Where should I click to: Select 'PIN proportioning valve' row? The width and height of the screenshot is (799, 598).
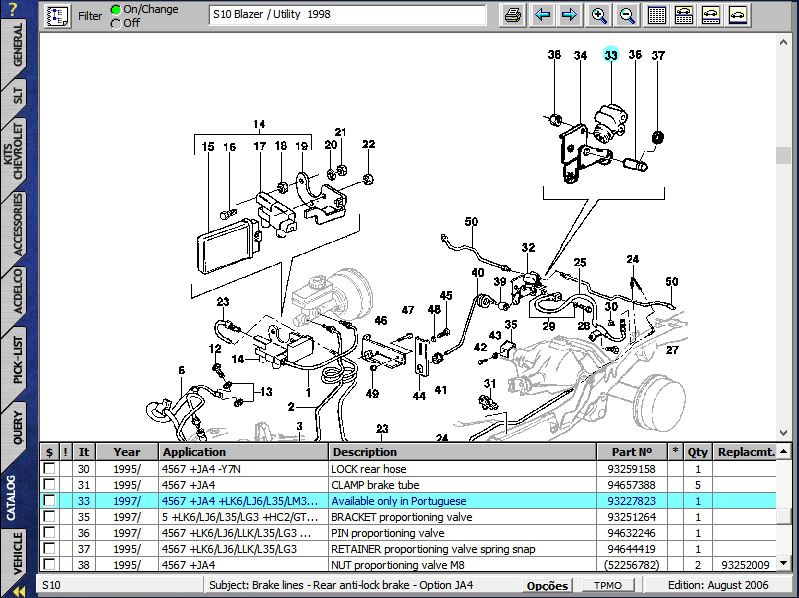click(x=408, y=533)
